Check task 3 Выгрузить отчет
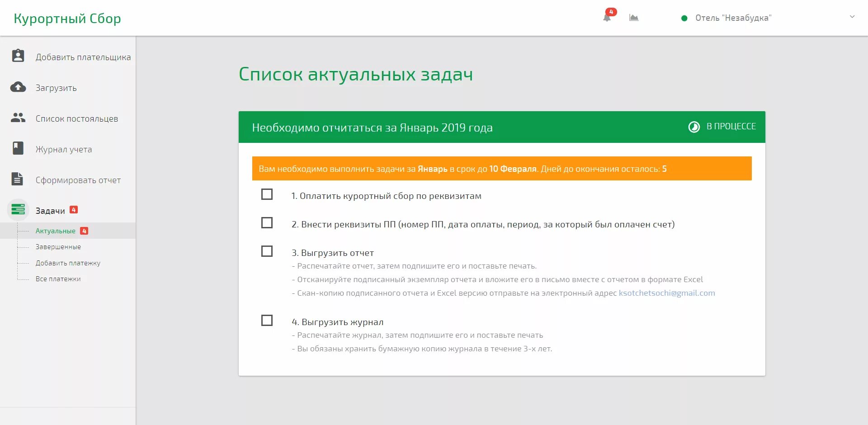 pyautogui.click(x=267, y=251)
